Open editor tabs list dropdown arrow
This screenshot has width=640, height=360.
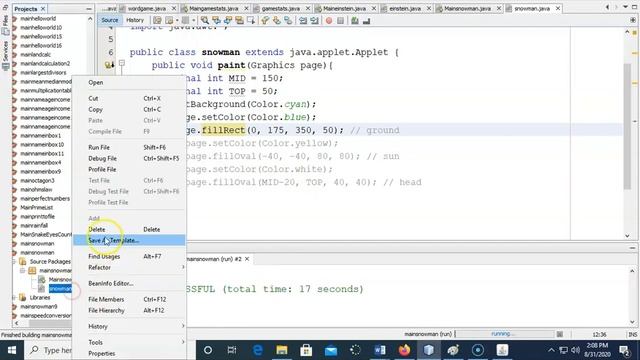626,7
